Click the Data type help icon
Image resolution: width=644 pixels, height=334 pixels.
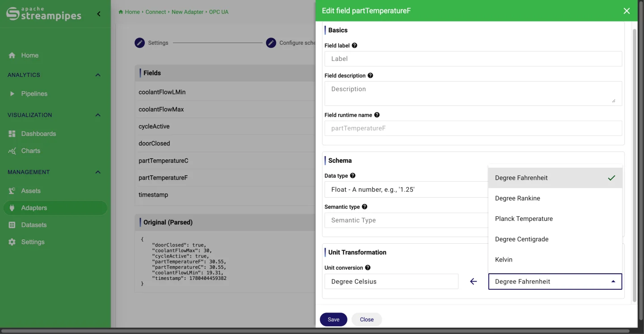353,176
